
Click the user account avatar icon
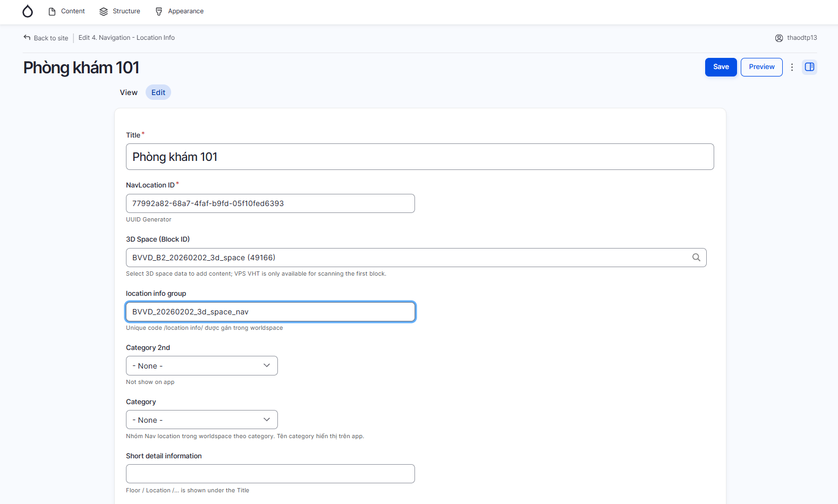pyautogui.click(x=779, y=38)
